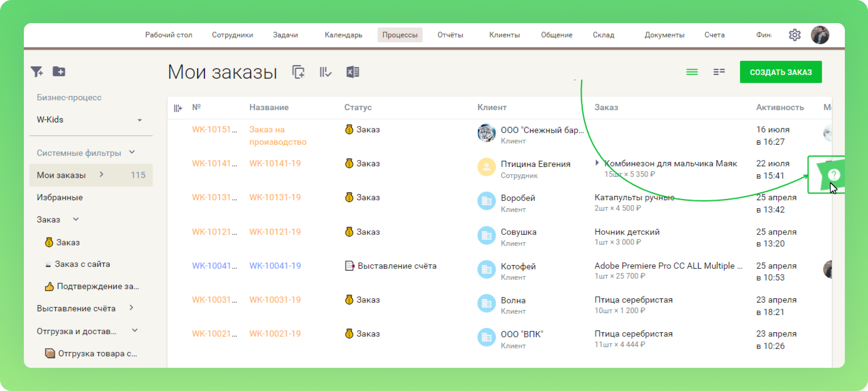Click the ООО "ВПК" client company icon
The image size is (868, 391).
point(486,337)
